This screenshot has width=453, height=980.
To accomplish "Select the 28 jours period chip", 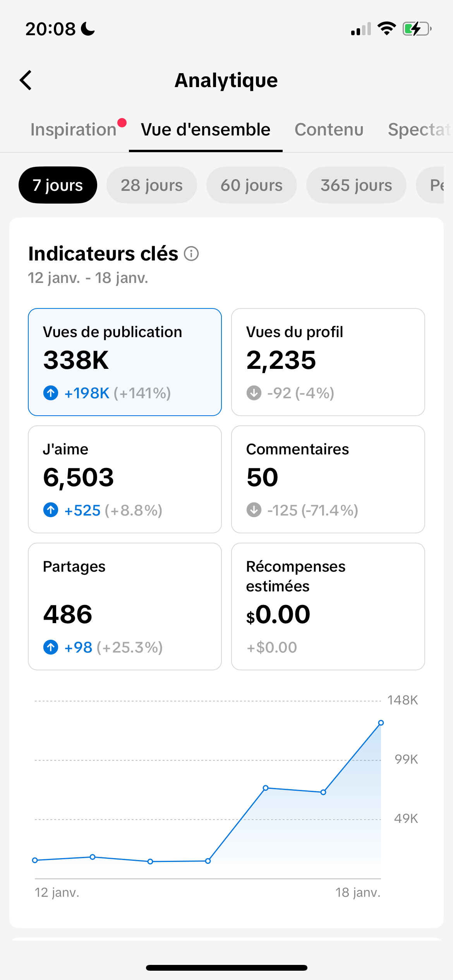I will pos(151,185).
